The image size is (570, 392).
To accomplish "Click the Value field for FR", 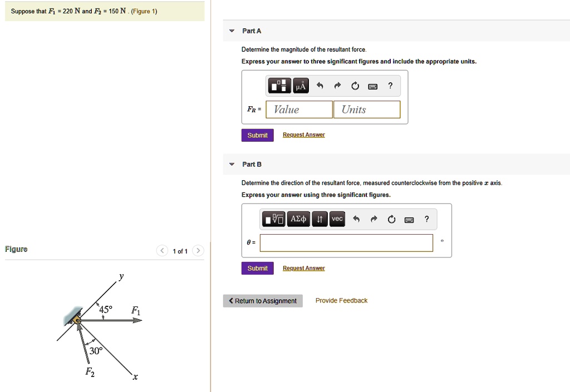I will click(298, 109).
